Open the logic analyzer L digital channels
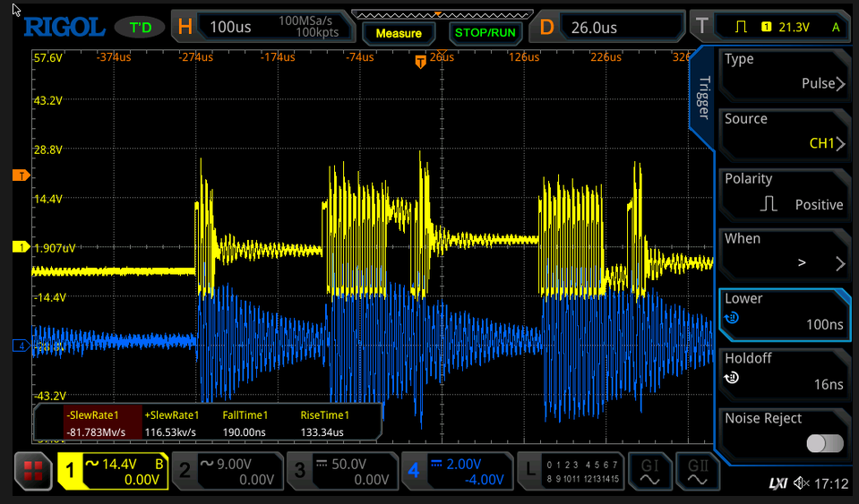Viewport: 859px width, 504px height. point(571,472)
